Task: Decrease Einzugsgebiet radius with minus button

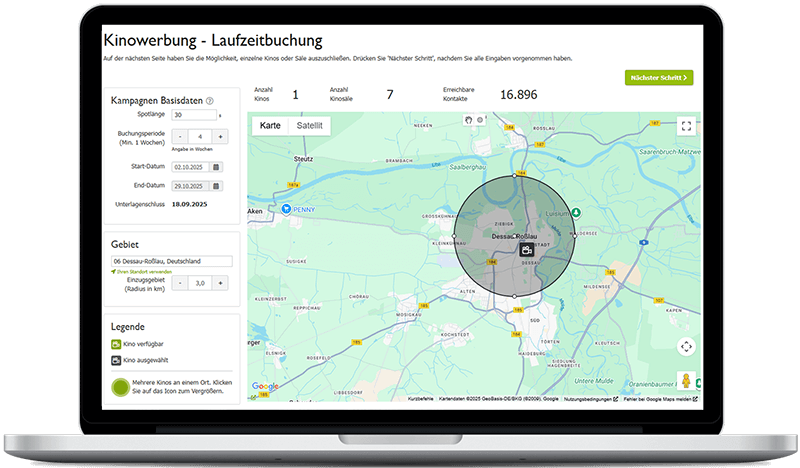Action: click(179, 283)
